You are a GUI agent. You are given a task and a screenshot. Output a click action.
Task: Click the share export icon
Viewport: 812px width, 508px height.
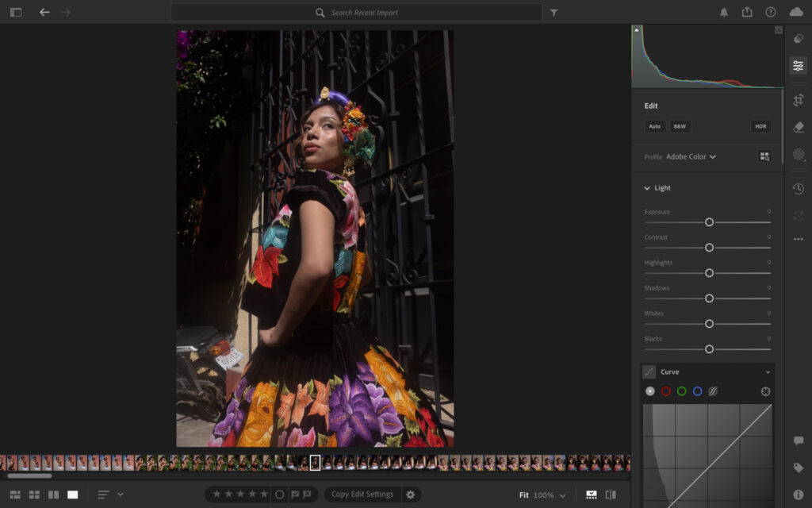[747, 13]
